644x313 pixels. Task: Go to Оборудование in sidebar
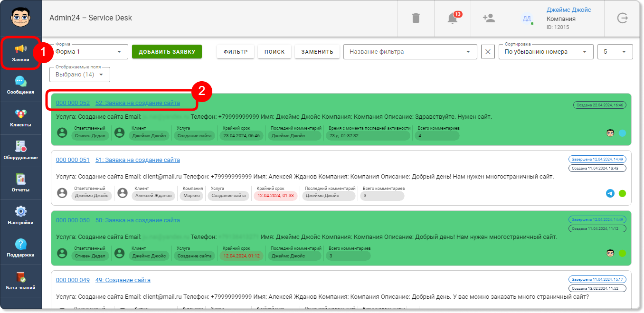point(20,151)
